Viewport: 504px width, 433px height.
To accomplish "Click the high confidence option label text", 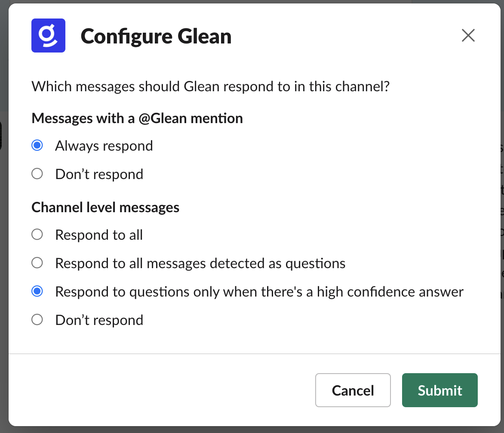I will point(259,291).
